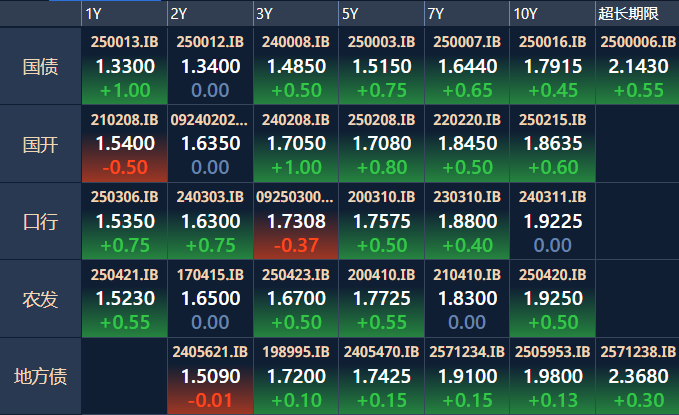Open the 210208.IB cell showing -0.50
The width and height of the screenshot is (679, 415).
[x=124, y=144]
